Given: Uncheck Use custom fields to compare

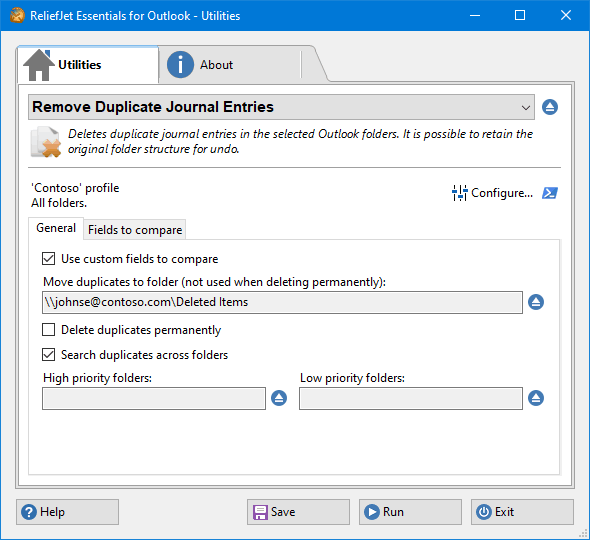Looking at the screenshot, I should click(x=49, y=259).
